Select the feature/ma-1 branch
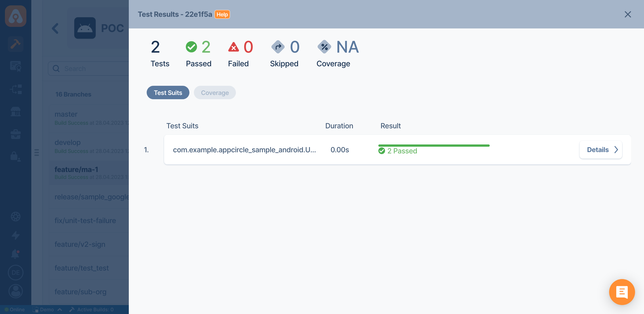 tap(89, 173)
